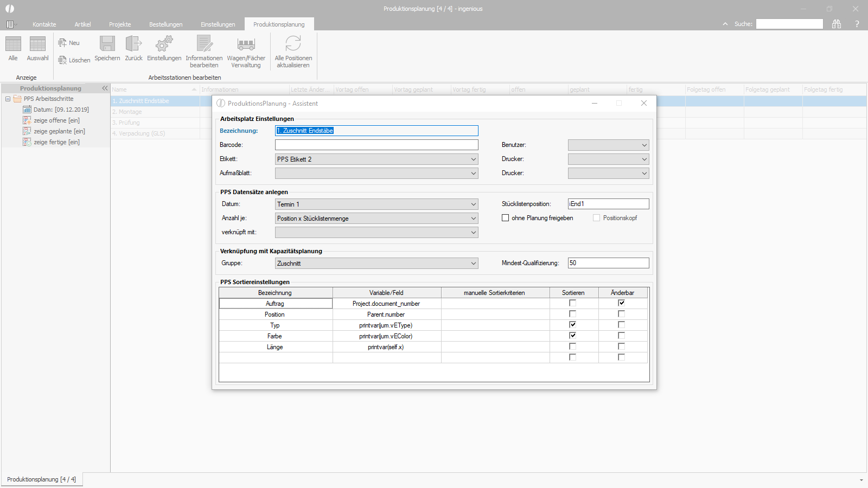Switch to the Bestellungen tab
Screen dimensions: 868x488
coord(165,24)
